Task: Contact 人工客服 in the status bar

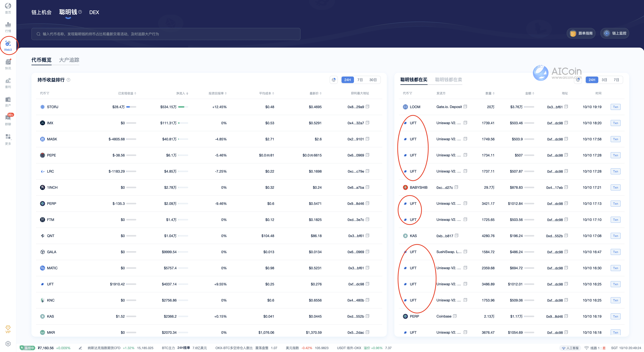Action: [570, 348]
